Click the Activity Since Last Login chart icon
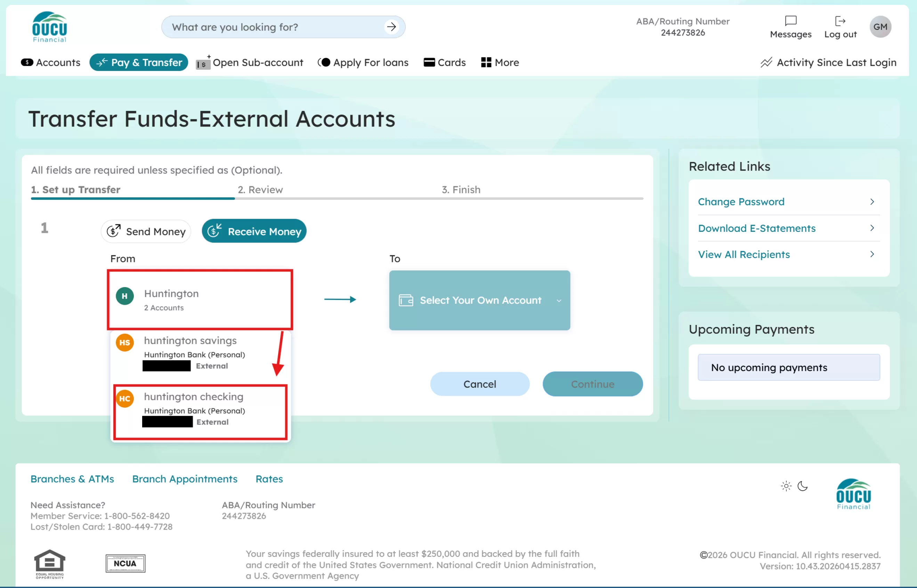The image size is (917, 588). (x=765, y=62)
